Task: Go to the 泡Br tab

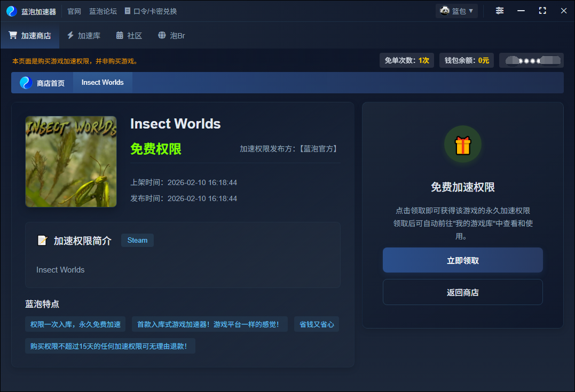Action: tap(171, 36)
